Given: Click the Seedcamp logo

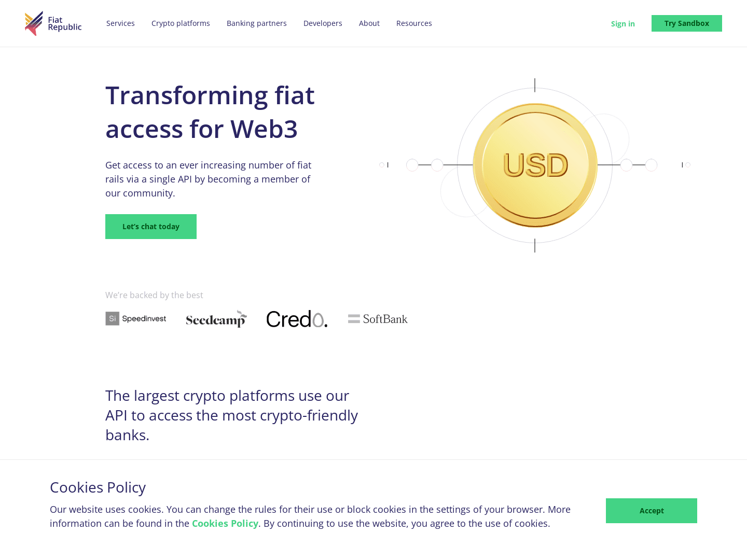Looking at the screenshot, I should [x=216, y=318].
